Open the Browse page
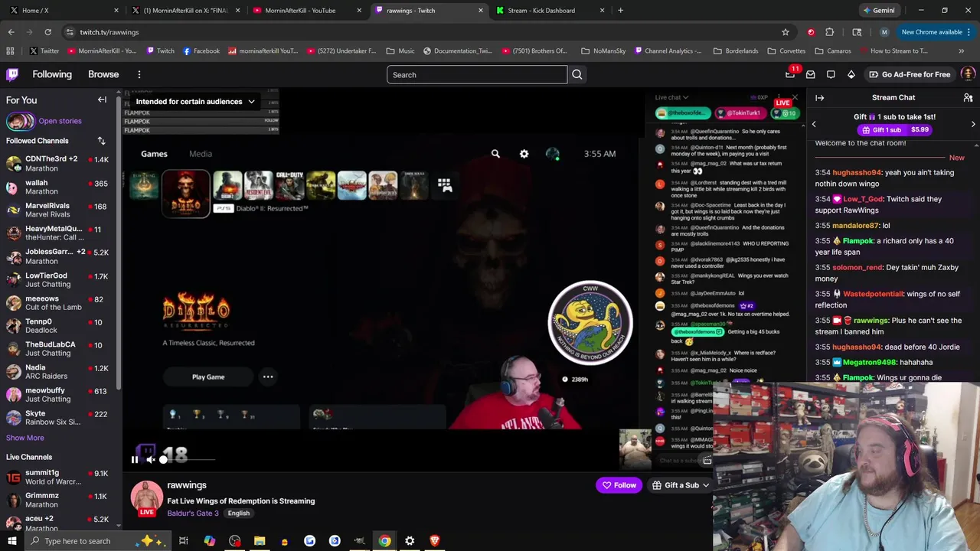Viewport: 980px width, 551px height. [x=103, y=74]
